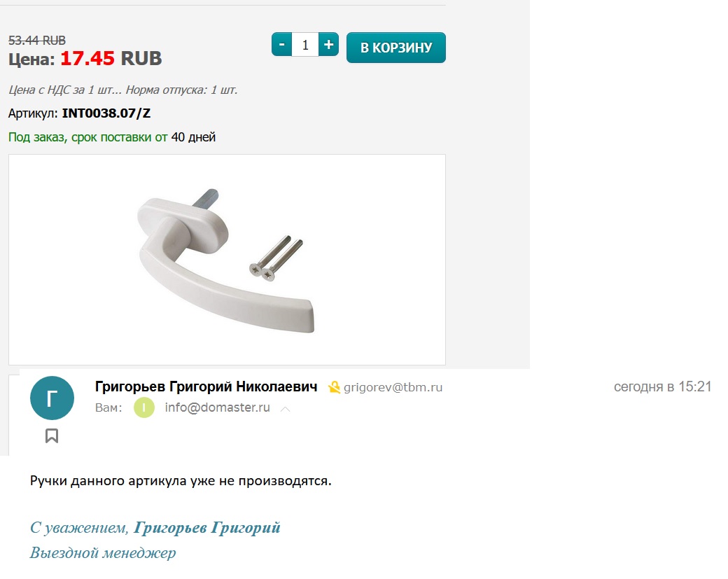728x579 pixels.
Task: Click the green recipient avatar icon
Action: tap(144, 407)
